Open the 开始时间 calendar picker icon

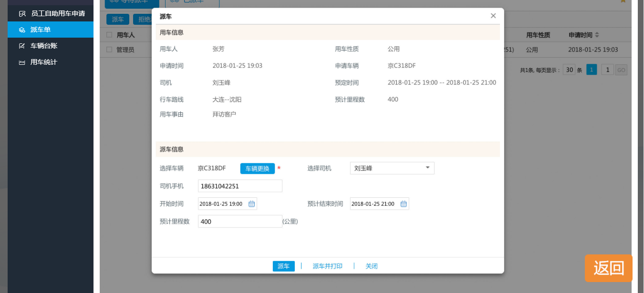click(x=252, y=203)
